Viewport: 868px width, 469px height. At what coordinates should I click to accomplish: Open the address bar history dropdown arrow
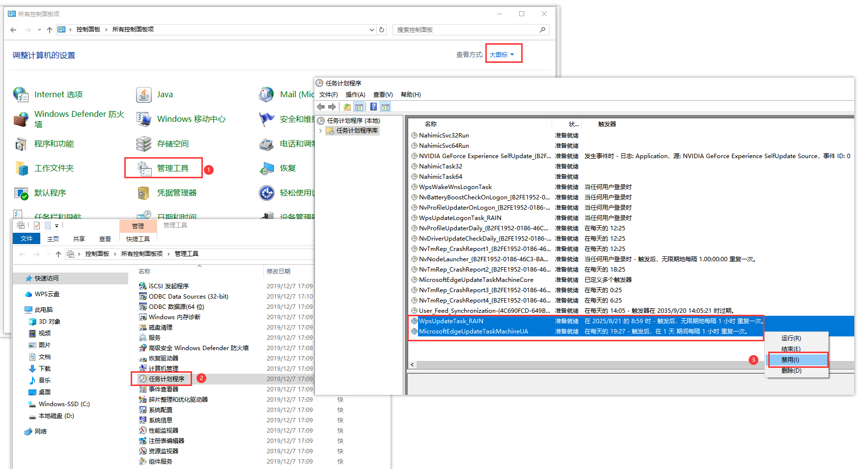(x=372, y=29)
